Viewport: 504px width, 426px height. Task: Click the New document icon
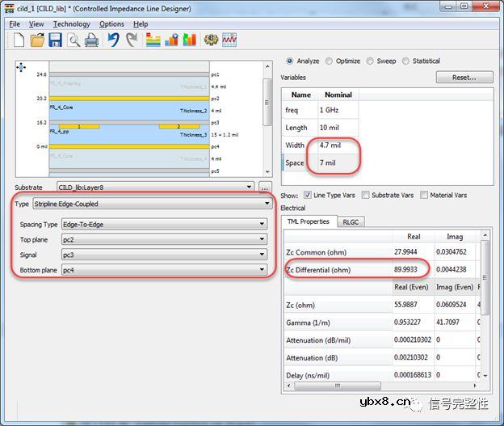19,40
